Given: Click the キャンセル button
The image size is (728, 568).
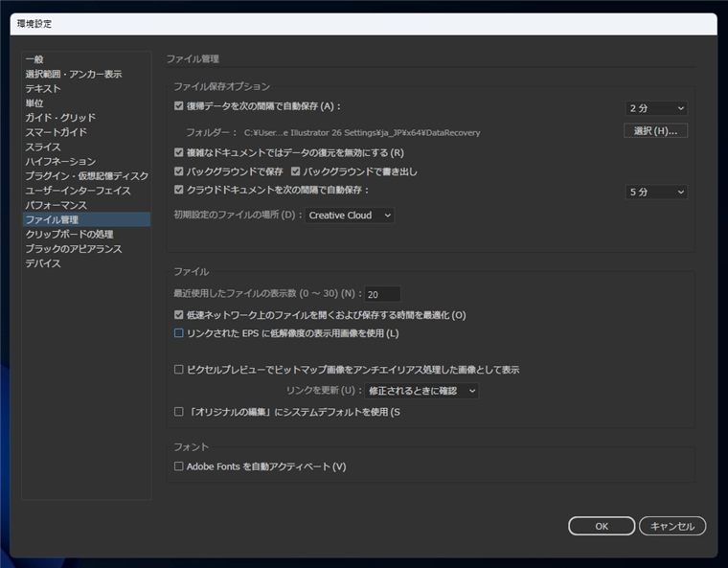Looking at the screenshot, I should click(x=672, y=526).
